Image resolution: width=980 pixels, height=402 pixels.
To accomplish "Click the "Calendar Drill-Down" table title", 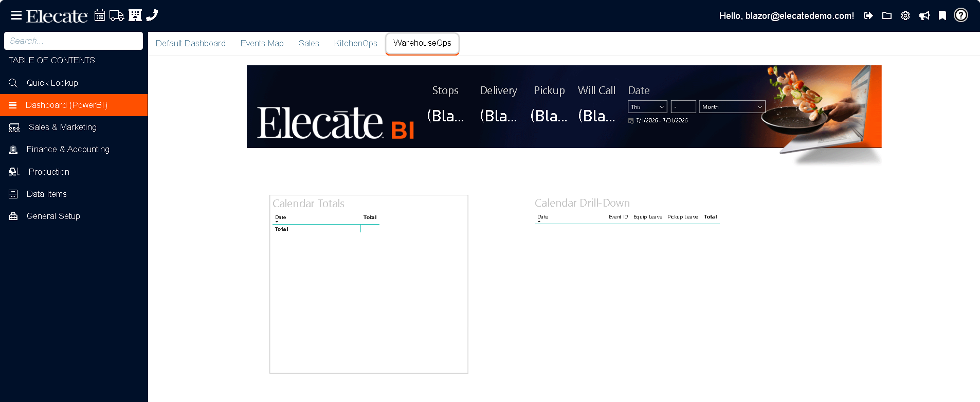I will pos(582,203).
